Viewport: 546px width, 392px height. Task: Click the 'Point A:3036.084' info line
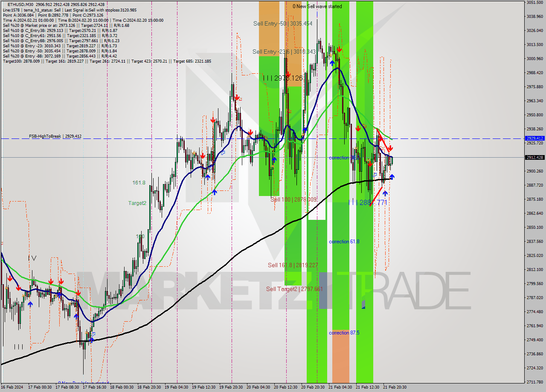pos(54,15)
